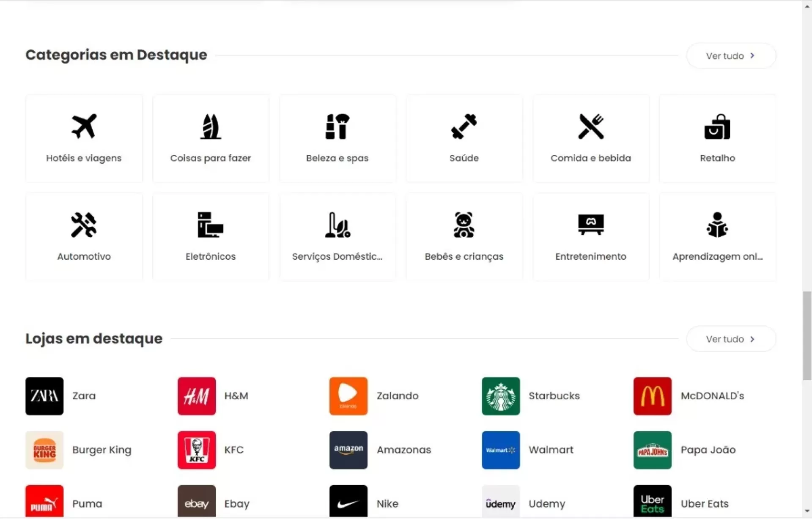
Task: Expand Ver tudo for Lojas em destaque
Action: (730, 339)
